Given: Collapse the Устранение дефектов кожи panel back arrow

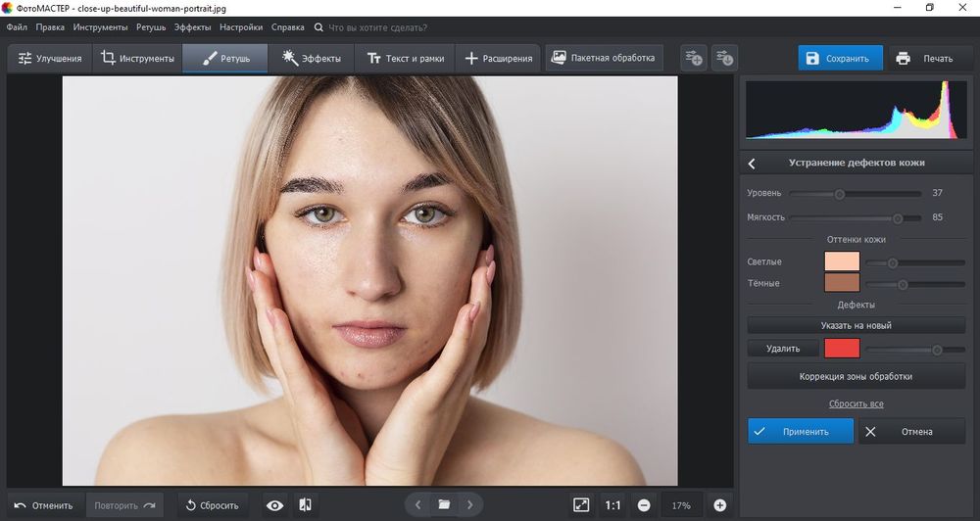Looking at the screenshot, I should click(x=752, y=163).
